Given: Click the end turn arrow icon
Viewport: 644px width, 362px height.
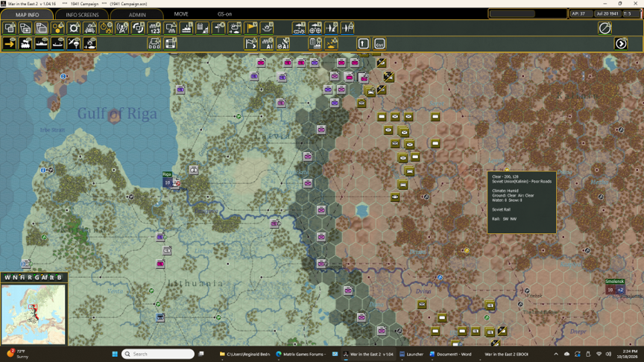Looking at the screenshot, I should (x=621, y=43).
